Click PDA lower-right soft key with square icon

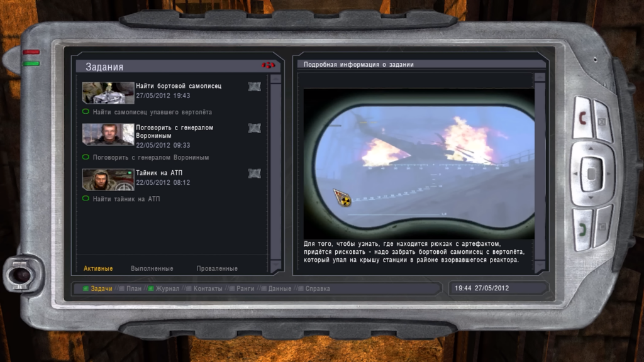tap(603, 226)
